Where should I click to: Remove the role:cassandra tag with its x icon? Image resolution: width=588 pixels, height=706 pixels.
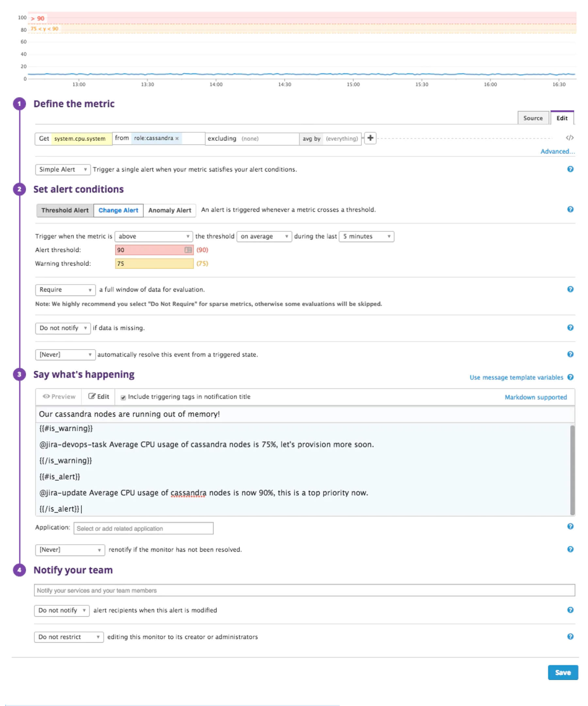coord(177,138)
